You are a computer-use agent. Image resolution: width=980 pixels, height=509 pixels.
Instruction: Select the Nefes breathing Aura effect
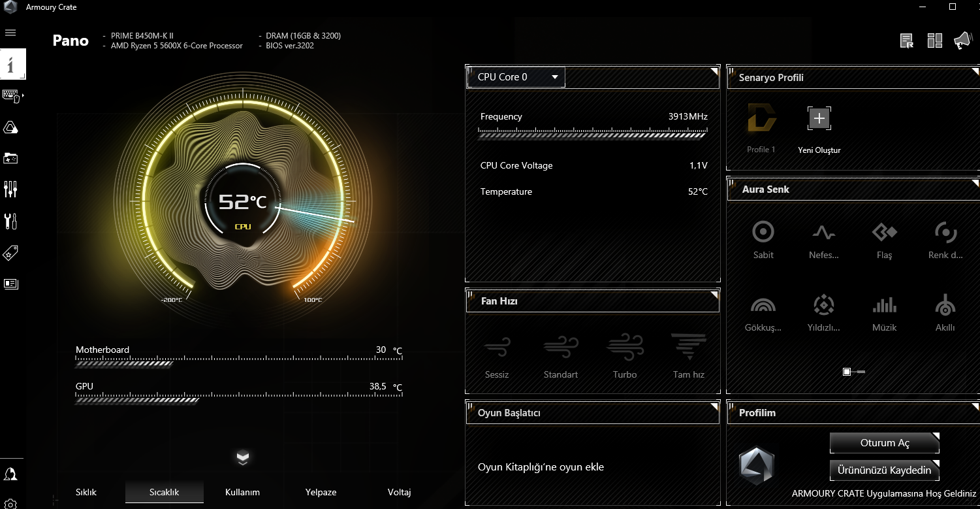(824, 239)
